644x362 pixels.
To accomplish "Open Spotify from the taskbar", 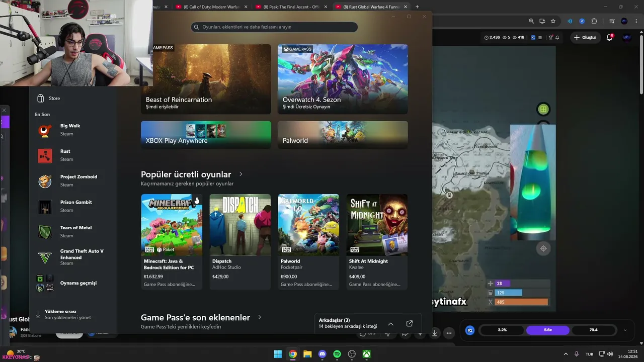I will click(x=337, y=354).
